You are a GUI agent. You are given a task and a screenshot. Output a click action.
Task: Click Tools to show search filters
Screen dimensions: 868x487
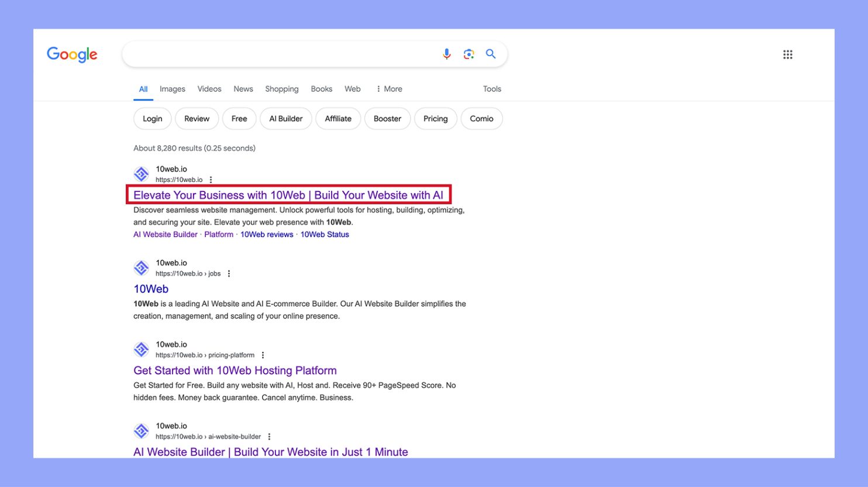point(491,88)
